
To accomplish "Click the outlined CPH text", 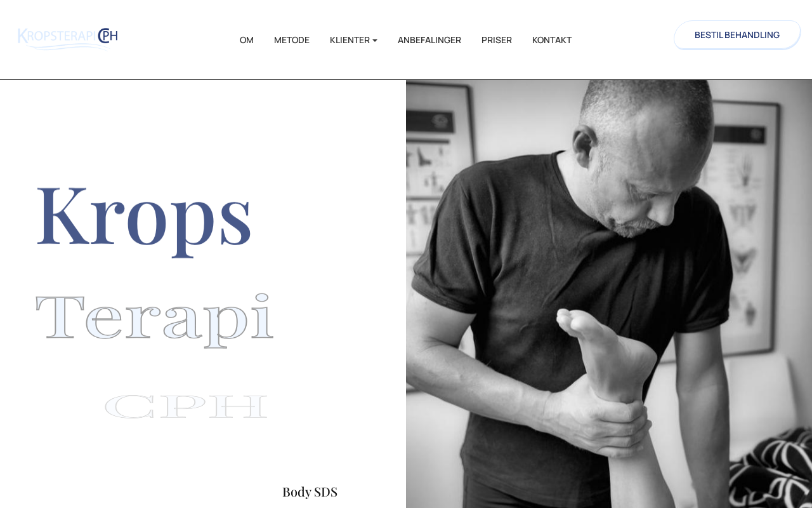I will coord(186,407).
